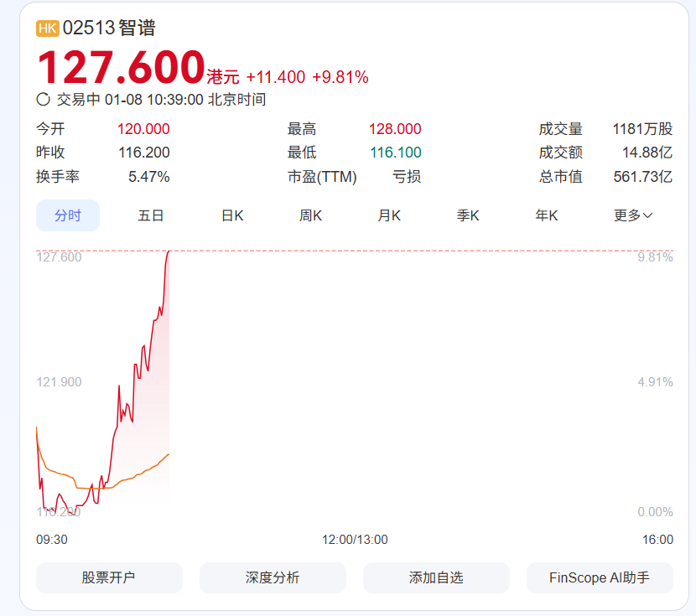Click the orange HK market badge
Image resolution: width=696 pixels, height=616 pixels.
tap(48, 28)
